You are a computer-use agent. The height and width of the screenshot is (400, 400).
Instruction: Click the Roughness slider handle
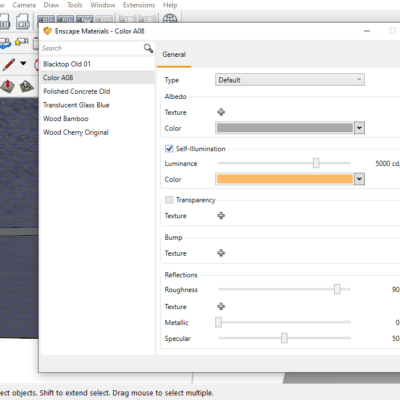coord(337,289)
